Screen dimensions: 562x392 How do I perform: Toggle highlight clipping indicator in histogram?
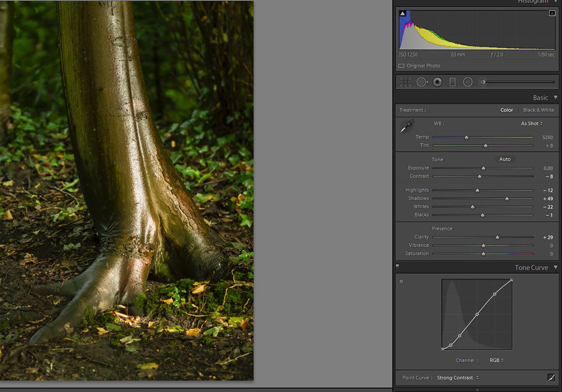tap(552, 13)
